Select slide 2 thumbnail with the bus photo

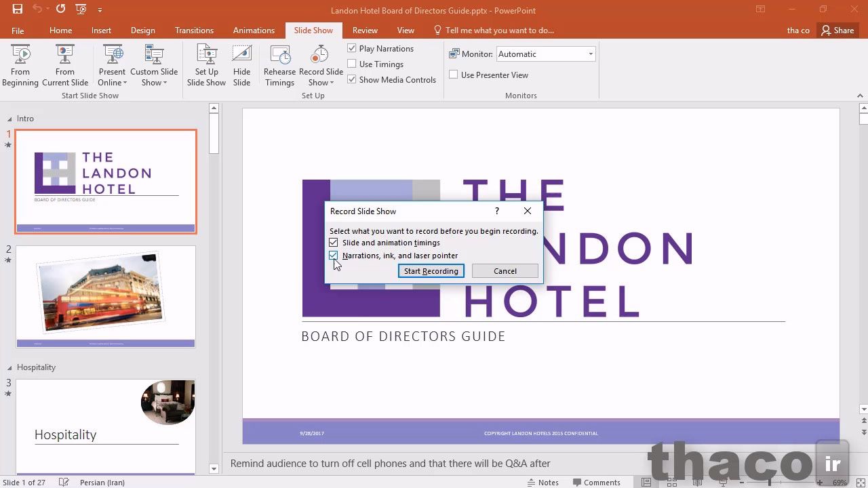[106, 297]
